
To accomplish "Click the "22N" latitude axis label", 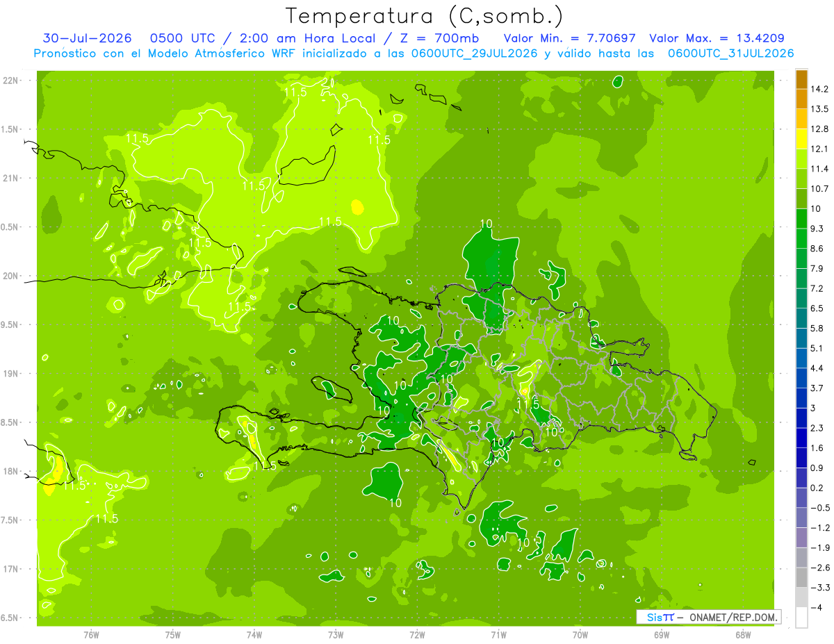I will pyautogui.click(x=12, y=80).
